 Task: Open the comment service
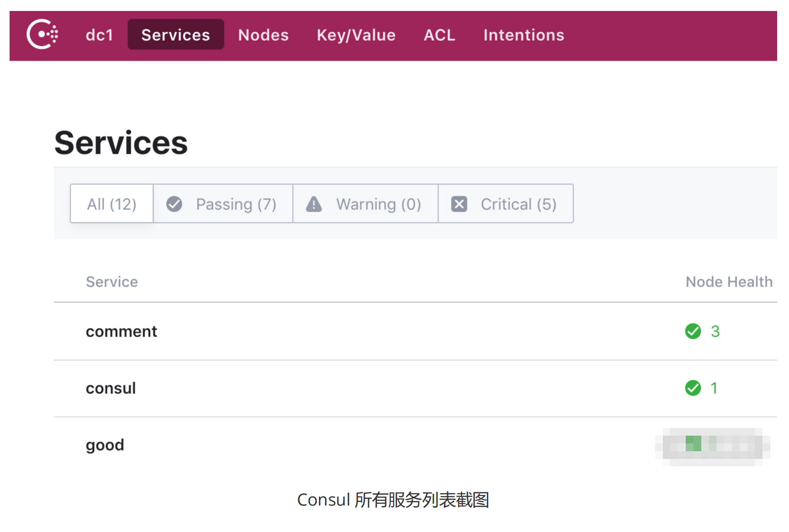click(122, 331)
